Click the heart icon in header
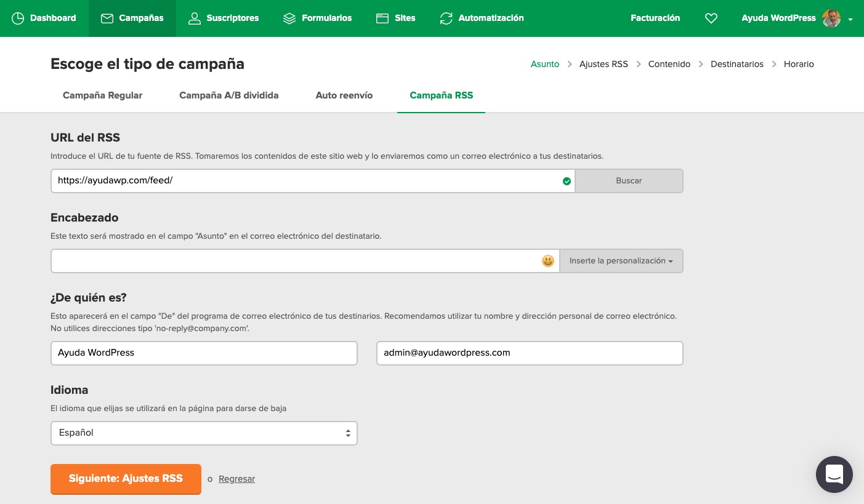 [711, 18]
